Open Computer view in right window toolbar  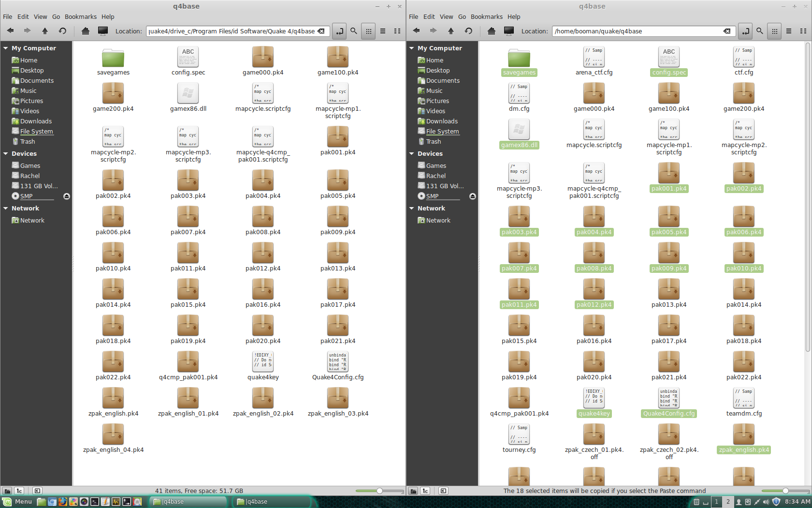click(509, 31)
